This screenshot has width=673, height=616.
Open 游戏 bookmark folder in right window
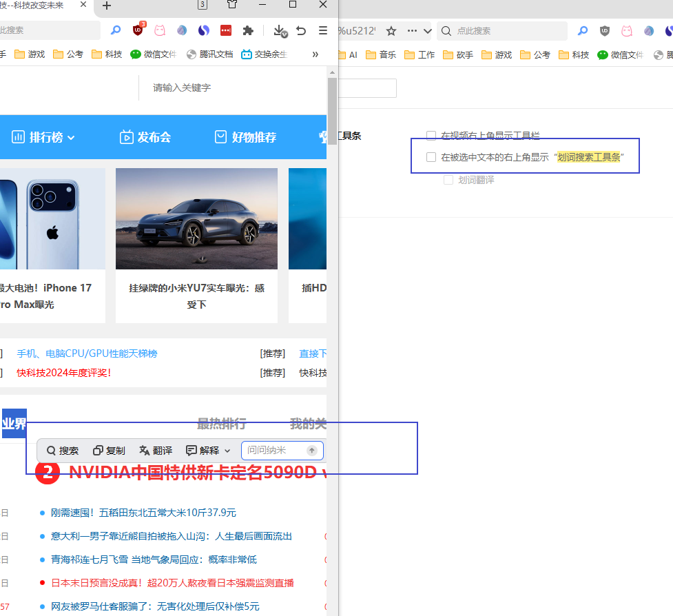click(x=497, y=55)
